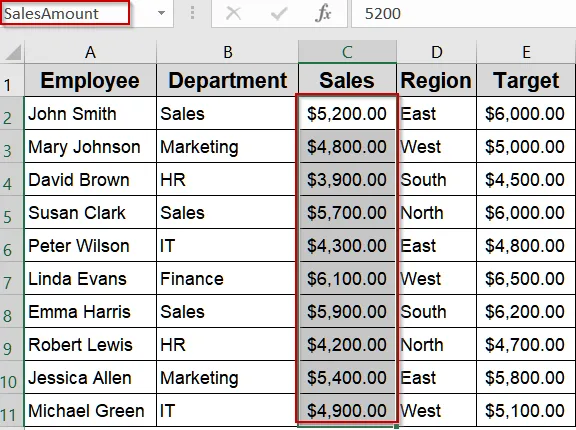Viewport: 576px width, 430px height.
Task: Select Michael Green's West region cell
Action: [437, 411]
